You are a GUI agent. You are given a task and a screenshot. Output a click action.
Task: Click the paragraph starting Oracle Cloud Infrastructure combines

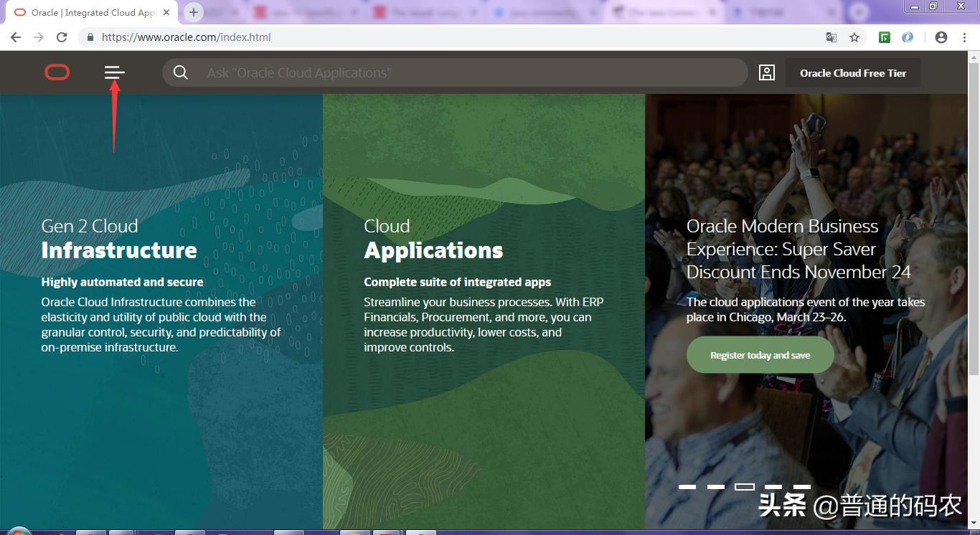point(161,325)
